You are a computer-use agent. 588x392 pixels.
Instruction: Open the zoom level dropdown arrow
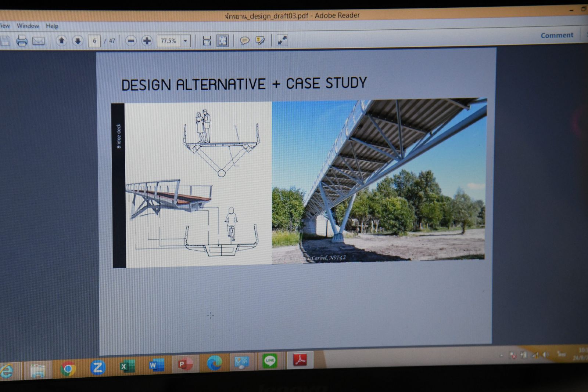[x=185, y=41]
